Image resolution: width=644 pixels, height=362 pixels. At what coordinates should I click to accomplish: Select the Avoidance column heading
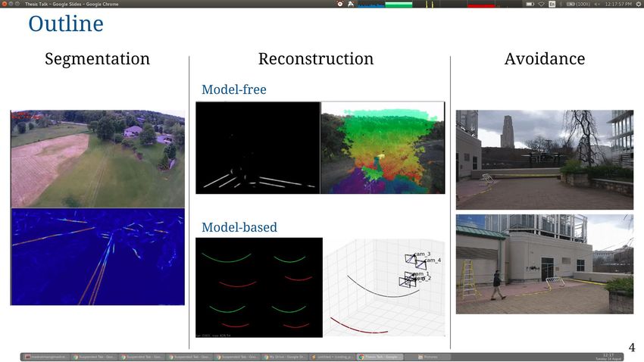pos(545,58)
